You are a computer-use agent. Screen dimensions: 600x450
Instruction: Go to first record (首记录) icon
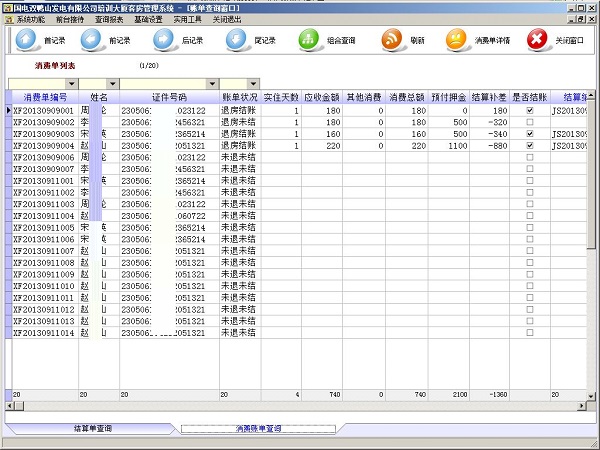pyautogui.click(x=26, y=39)
